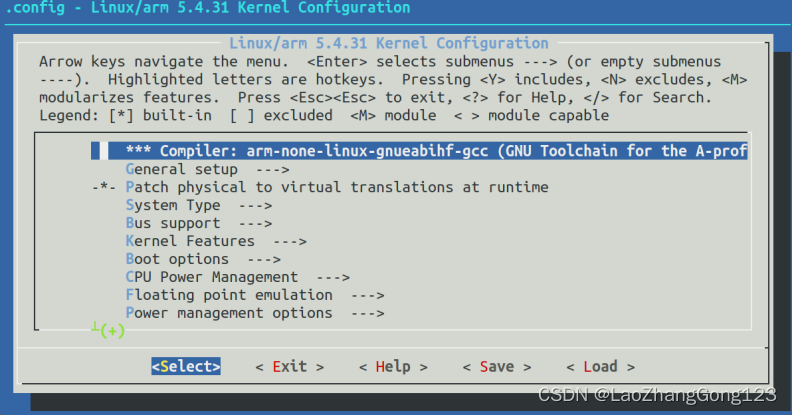793x415 pixels.
Task: Select Patch physical to virtual translations option
Action: [x=320, y=187]
